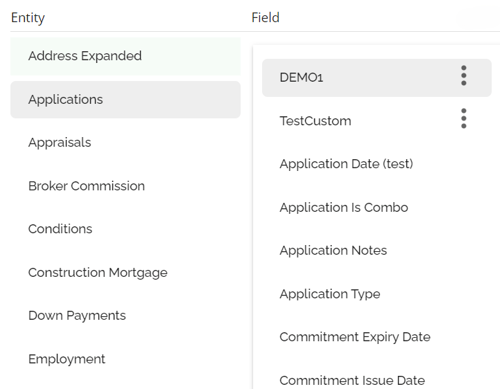Select the Conditions entity
This screenshot has height=389, width=500.
[x=125, y=229]
